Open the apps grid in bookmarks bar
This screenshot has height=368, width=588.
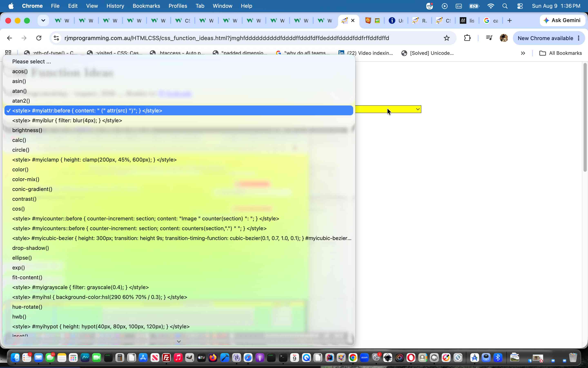(8, 53)
